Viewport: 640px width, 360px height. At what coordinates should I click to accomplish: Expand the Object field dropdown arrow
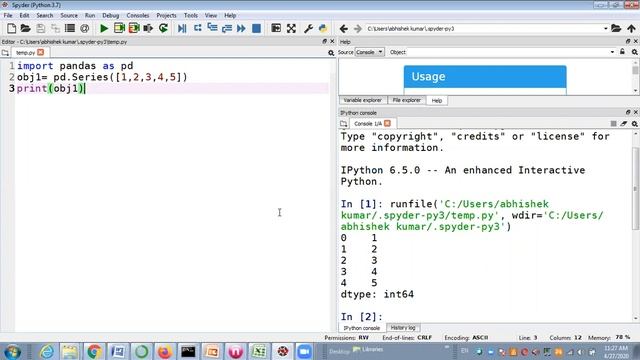click(612, 52)
